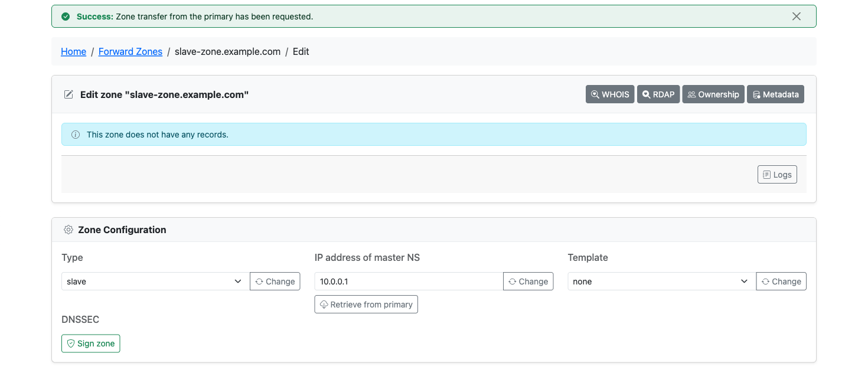This screenshot has height=373, width=868.
Task: Apply master NS IP with Change button
Action: pos(528,282)
